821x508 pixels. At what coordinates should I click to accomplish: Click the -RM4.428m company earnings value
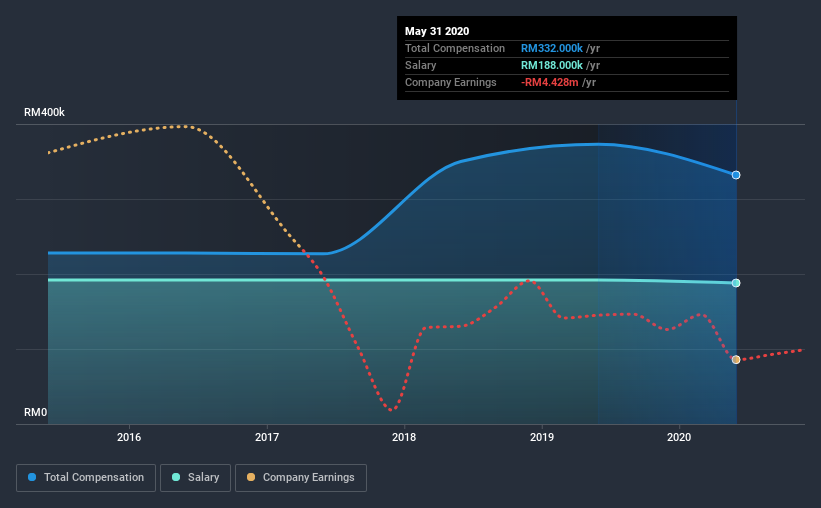[549, 82]
